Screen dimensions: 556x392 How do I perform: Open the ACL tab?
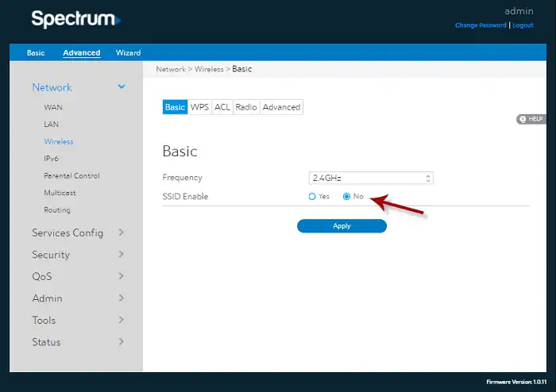click(x=222, y=107)
